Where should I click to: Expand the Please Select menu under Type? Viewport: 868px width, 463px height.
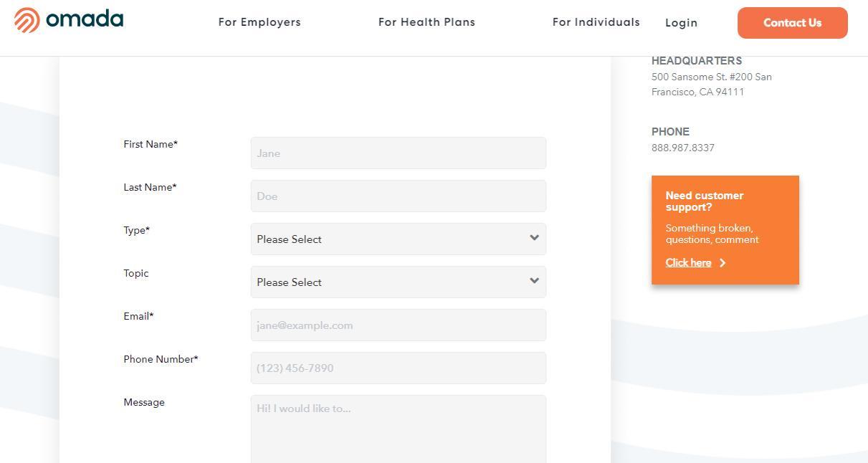(398, 239)
